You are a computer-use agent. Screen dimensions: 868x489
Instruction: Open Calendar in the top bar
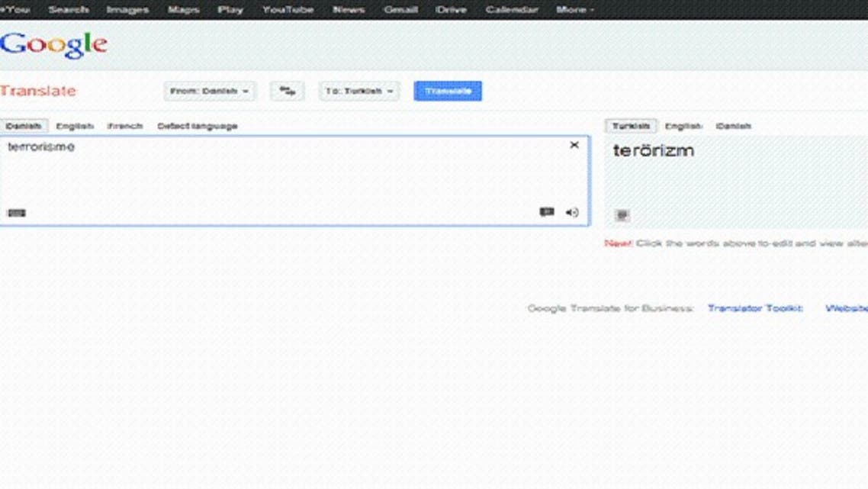[512, 9]
